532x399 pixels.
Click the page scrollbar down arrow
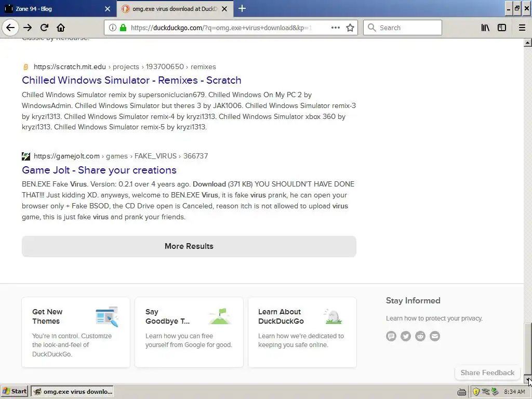tap(528, 379)
